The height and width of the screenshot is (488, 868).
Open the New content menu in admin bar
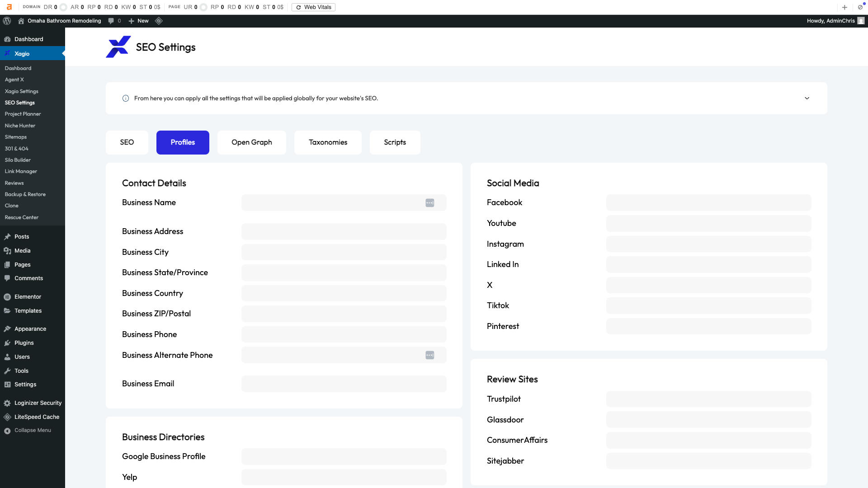click(x=138, y=21)
